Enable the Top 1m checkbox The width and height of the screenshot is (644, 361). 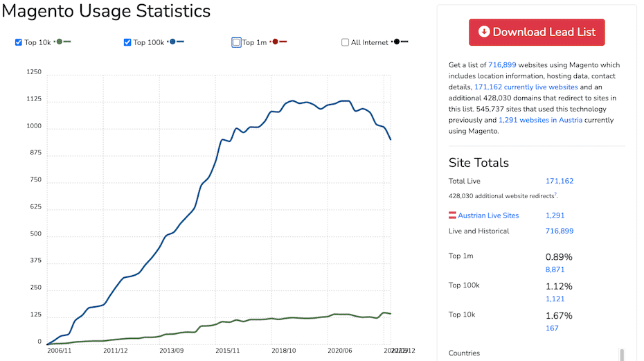236,42
